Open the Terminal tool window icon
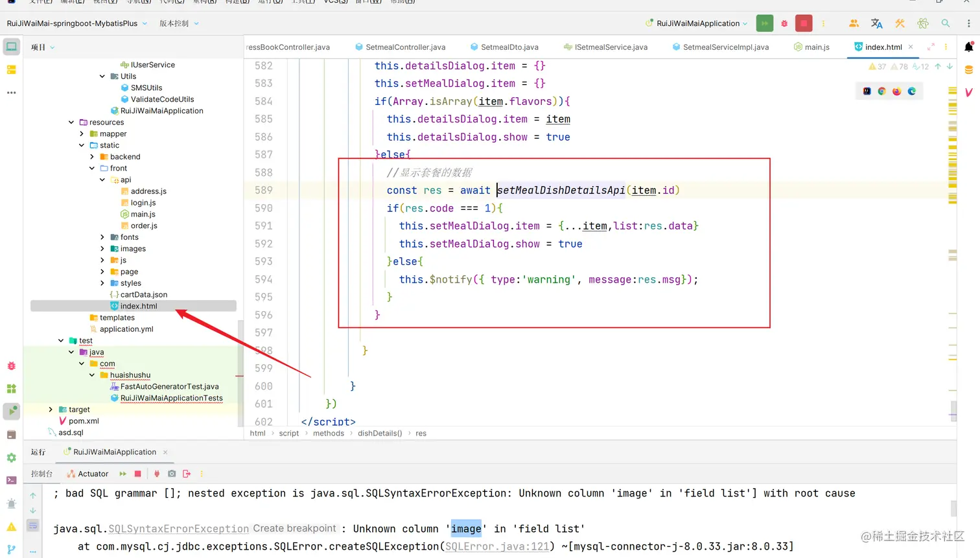This screenshot has width=980, height=558. [x=12, y=480]
